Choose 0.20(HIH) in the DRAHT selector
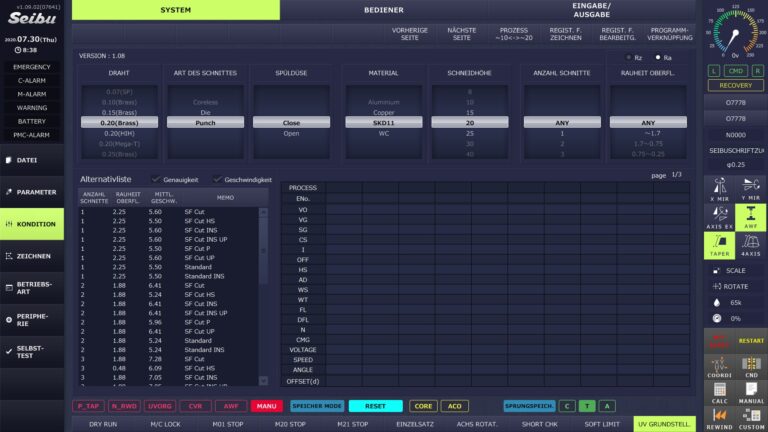 pos(119,133)
